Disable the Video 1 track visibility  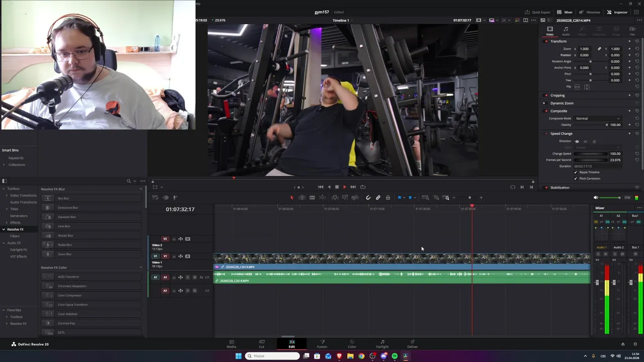click(x=188, y=256)
